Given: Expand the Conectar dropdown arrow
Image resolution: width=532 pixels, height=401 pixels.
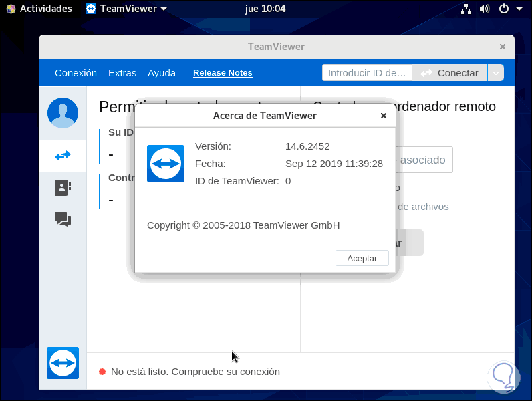Looking at the screenshot, I should pos(496,73).
